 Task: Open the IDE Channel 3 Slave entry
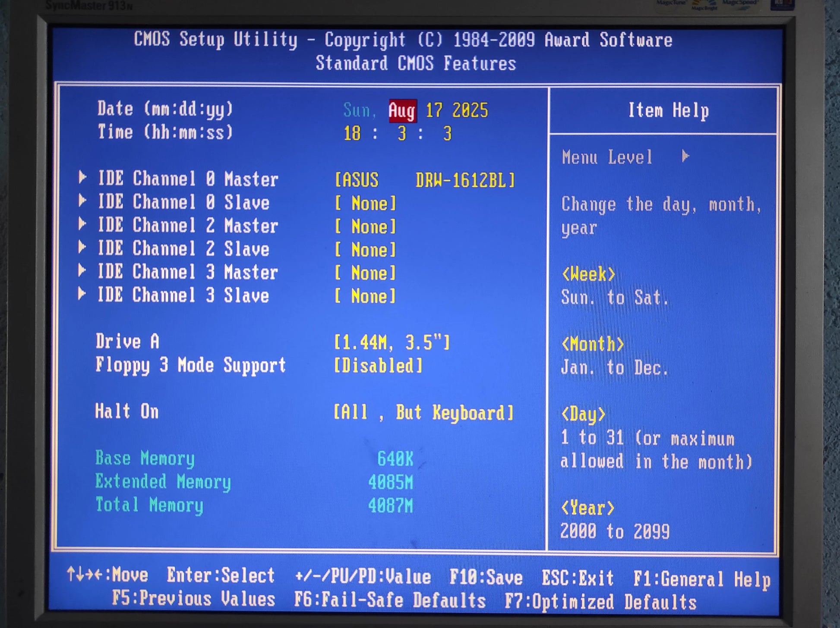tap(183, 295)
